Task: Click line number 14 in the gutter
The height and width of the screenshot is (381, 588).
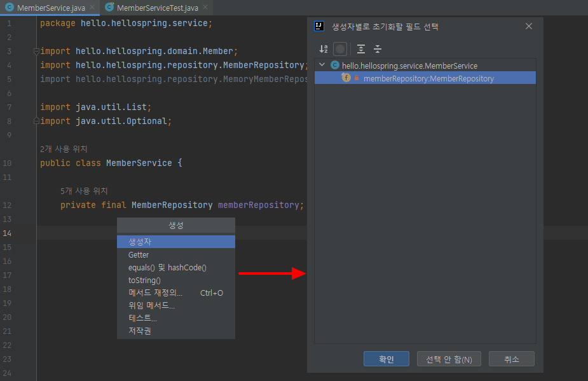Action: point(7,233)
